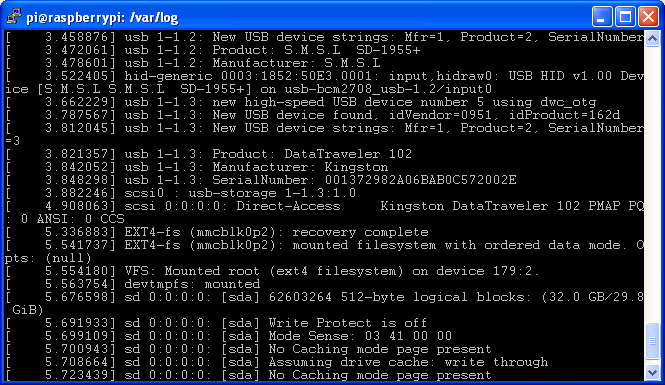The height and width of the screenshot is (385, 665).
Task: Open the PuTTY system menu icon
Action: (14, 17)
